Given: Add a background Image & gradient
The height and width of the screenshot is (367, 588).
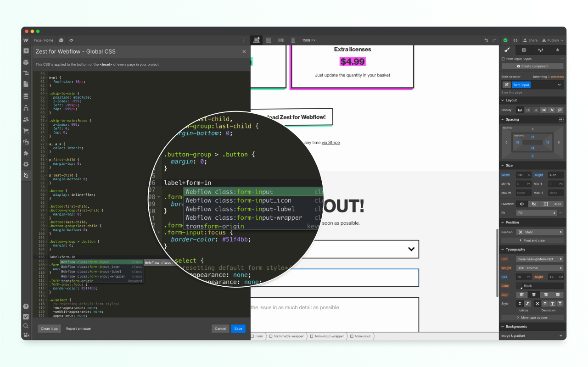Looking at the screenshot, I should (x=561, y=336).
